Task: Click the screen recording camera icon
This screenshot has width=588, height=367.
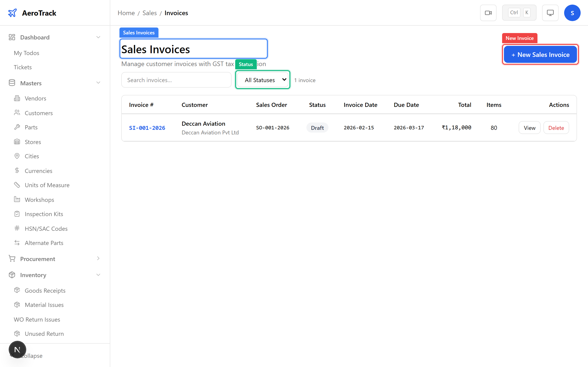Action: pyautogui.click(x=488, y=13)
